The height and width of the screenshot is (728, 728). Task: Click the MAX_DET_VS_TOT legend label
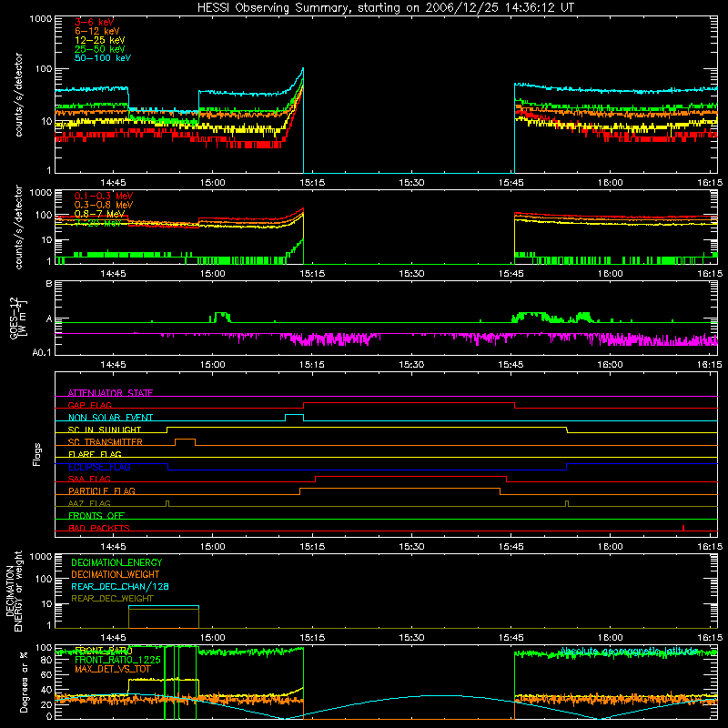click(x=113, y=669)
